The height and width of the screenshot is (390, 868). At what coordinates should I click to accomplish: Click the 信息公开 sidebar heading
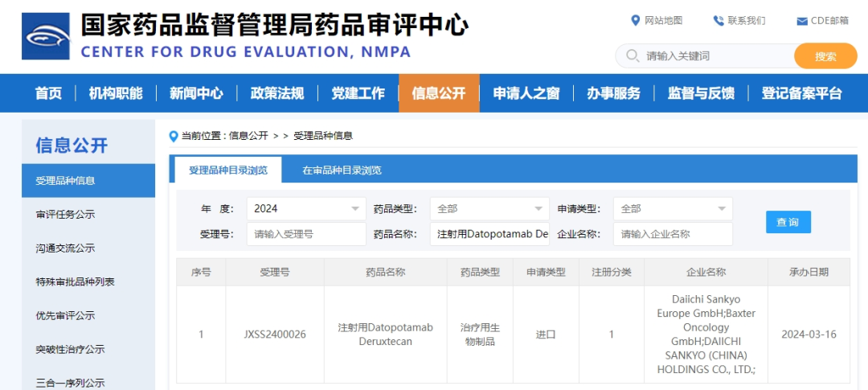click(72, 145)
